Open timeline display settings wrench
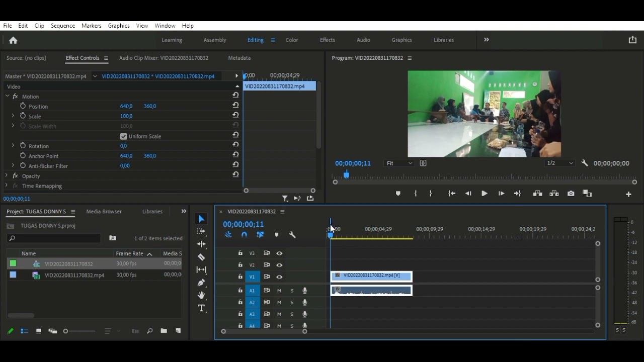644x362 pixels. tap(292, 235)
